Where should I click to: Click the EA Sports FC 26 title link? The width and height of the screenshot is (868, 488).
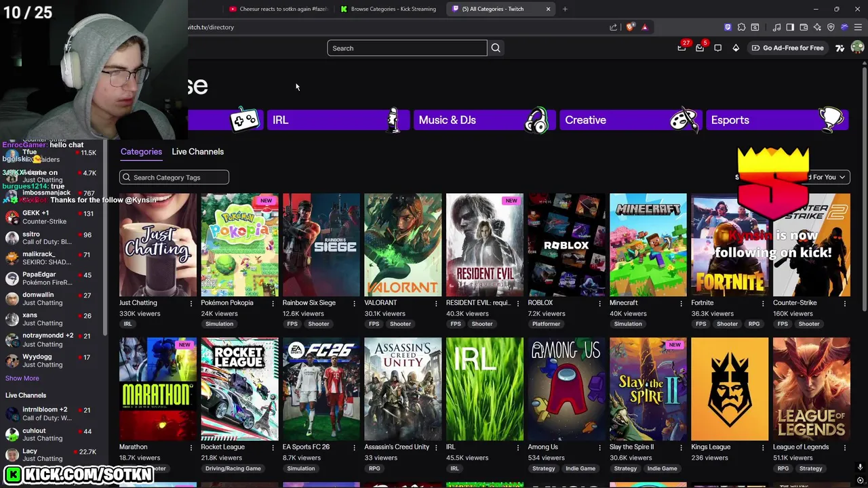306,447
